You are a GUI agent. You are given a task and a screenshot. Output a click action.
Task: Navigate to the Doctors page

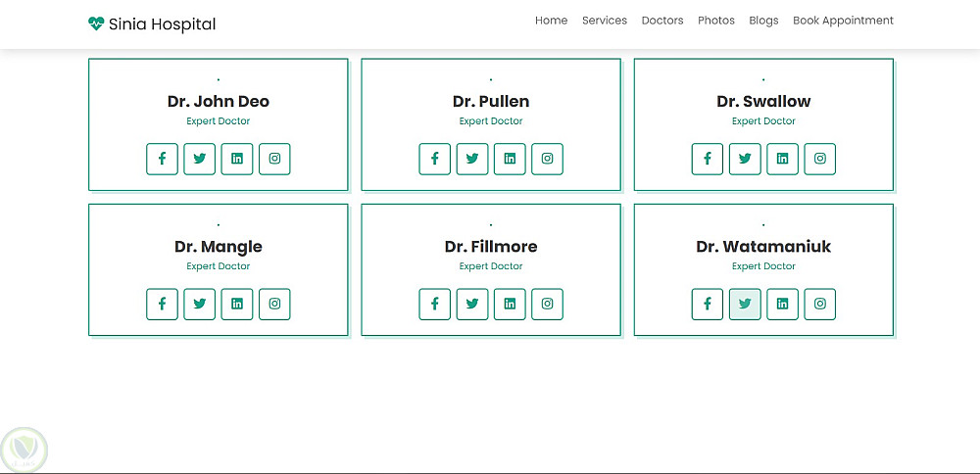pos(662,21)
